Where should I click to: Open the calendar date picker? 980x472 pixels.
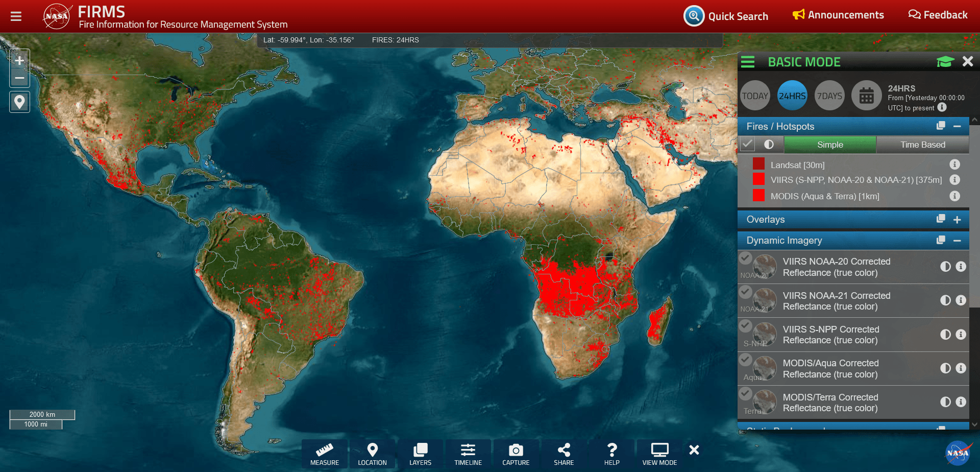pos(866,96)
